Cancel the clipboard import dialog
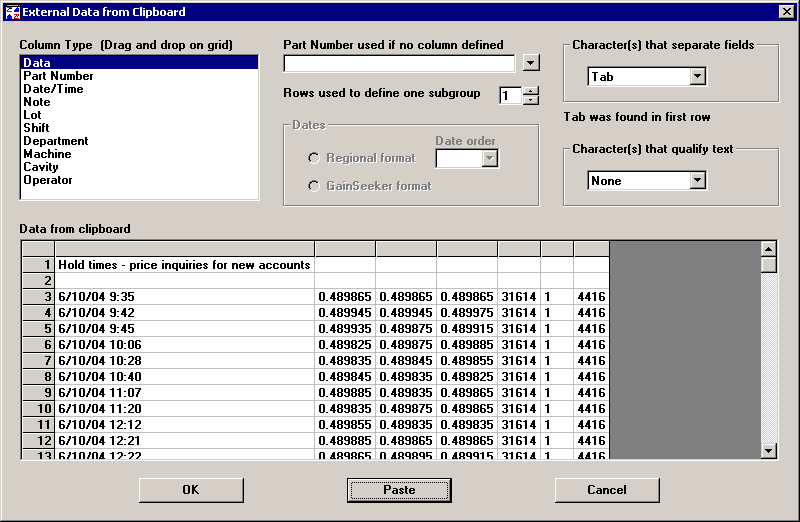800x522 pixels. tap(607, 490)
